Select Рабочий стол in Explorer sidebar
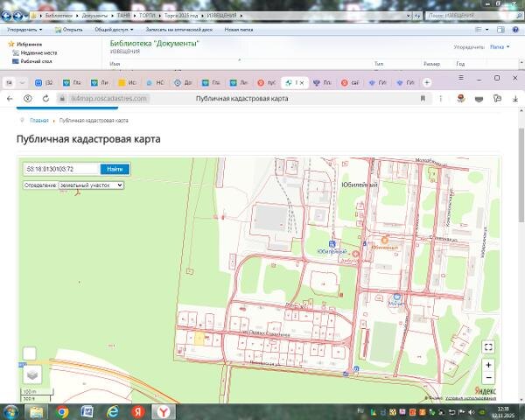The width and height of the screenshot is (525, 420). [x=32, y=61]
